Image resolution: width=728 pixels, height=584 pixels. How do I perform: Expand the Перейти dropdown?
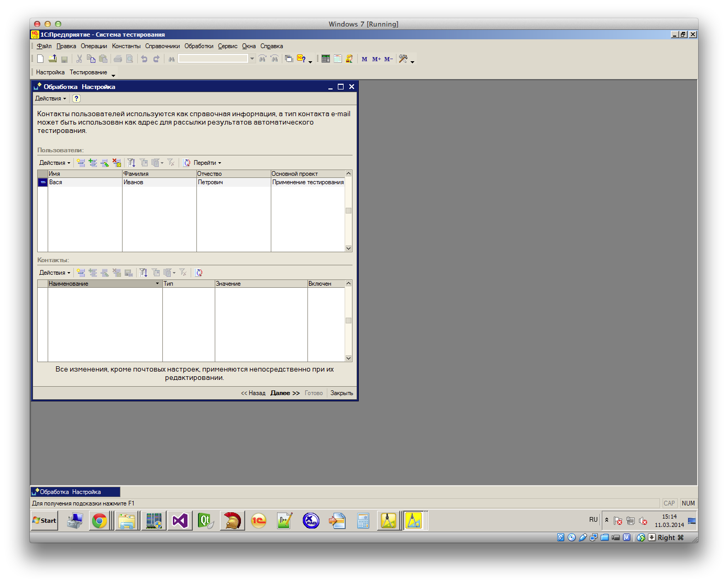(x=207, y=163)
